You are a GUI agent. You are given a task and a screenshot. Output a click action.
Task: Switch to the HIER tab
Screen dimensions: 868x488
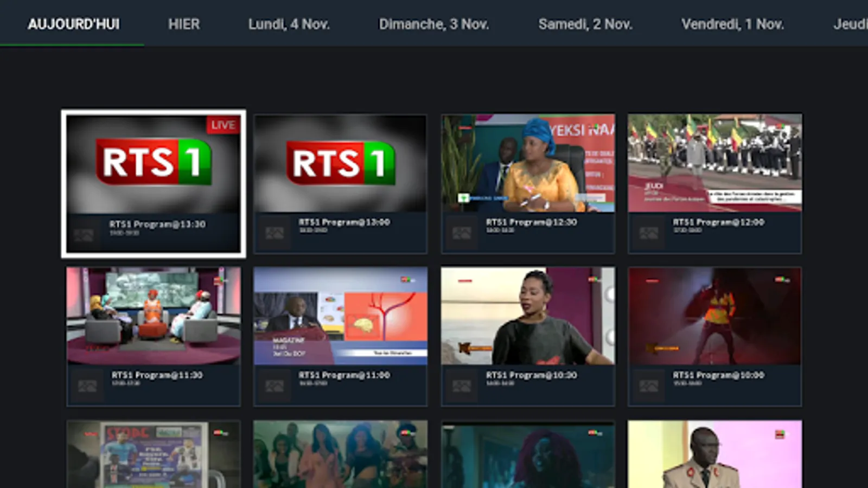pyautogui.click(x=184, y=24)
